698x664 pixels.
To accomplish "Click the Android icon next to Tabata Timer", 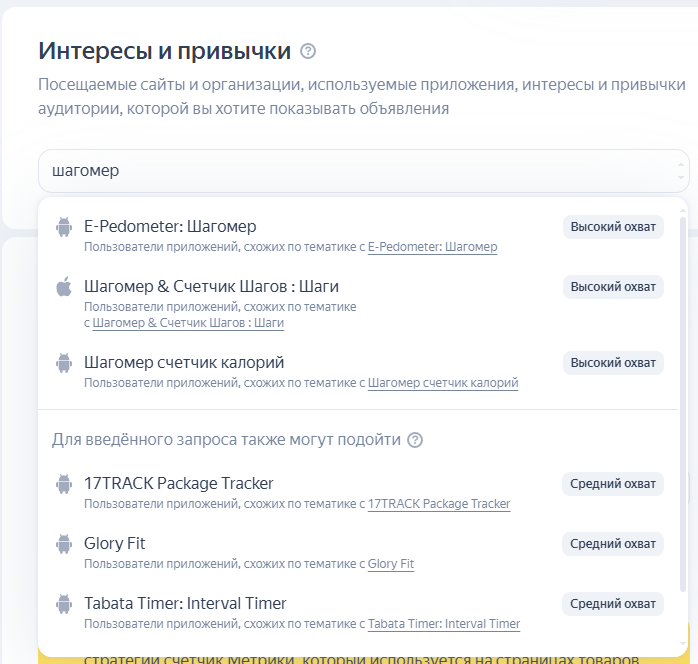I will 64,604.
